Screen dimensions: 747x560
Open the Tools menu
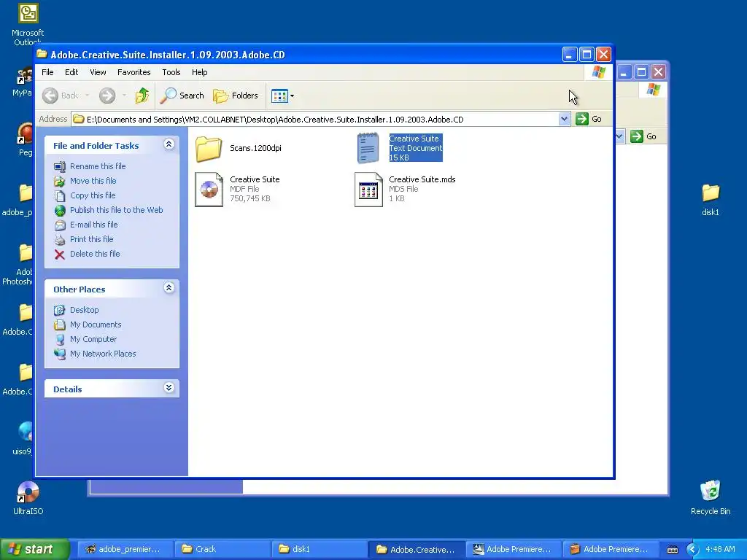point(171,72)
